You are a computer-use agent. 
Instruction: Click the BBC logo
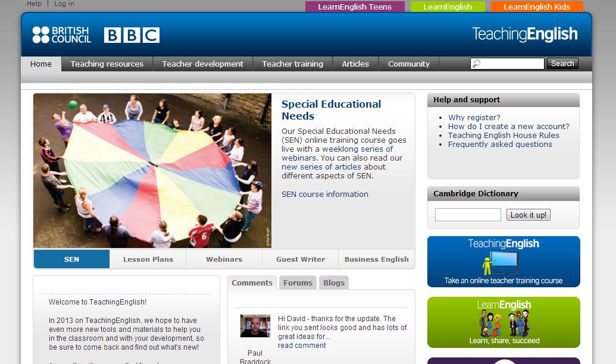[x=132, y=35]
